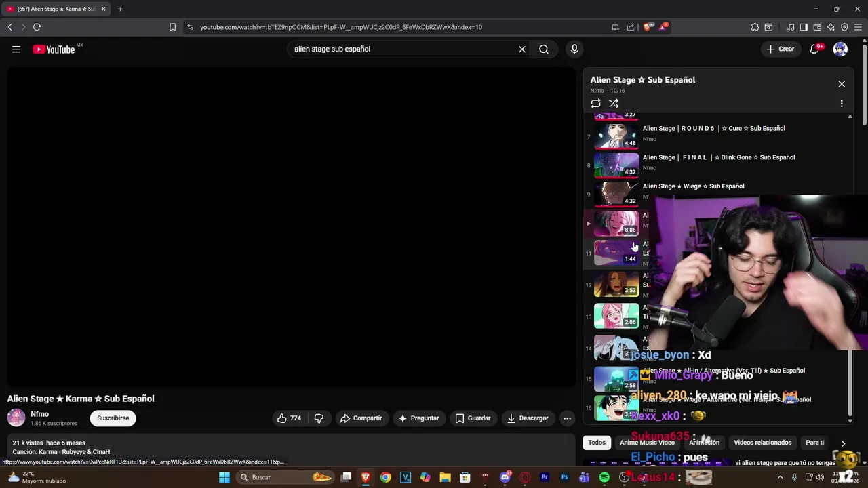868x488 pixels.
Task: Open Leo AI sparkle icon
Action: (x=831, y=27)
